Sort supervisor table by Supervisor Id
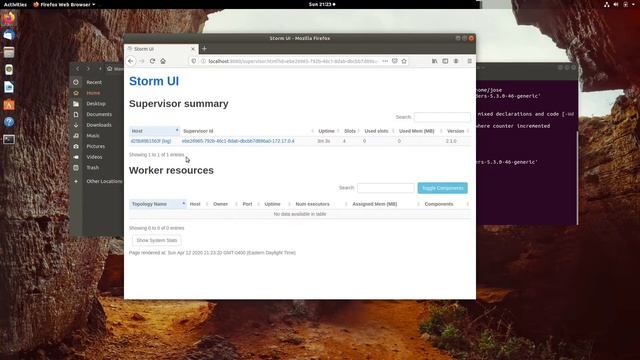 247,131
